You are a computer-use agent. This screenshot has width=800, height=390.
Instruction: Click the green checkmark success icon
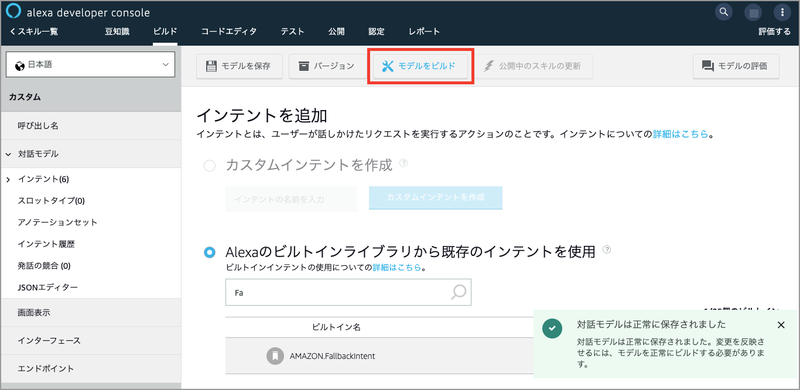[x=553, y=329]
